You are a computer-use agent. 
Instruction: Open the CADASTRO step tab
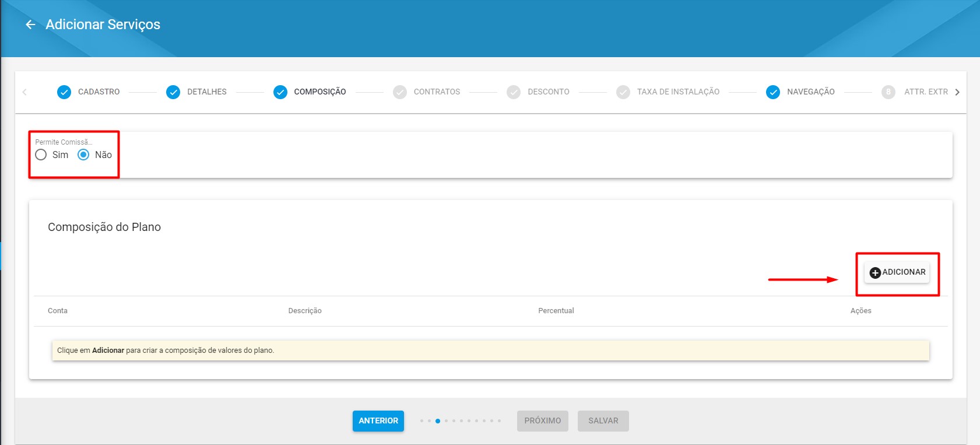point(89,92)
